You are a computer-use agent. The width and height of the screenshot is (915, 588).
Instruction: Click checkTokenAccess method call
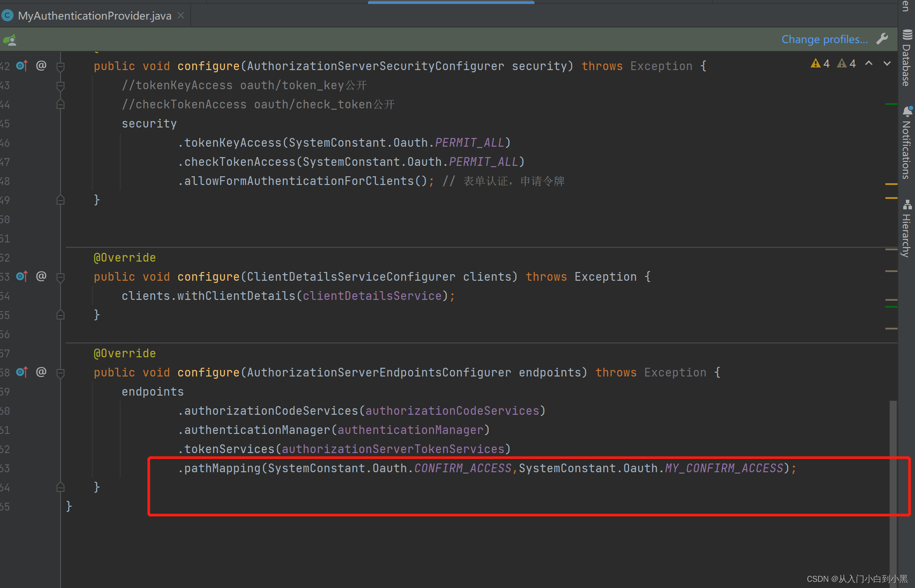pyautogui.click(x=240, y=162)
